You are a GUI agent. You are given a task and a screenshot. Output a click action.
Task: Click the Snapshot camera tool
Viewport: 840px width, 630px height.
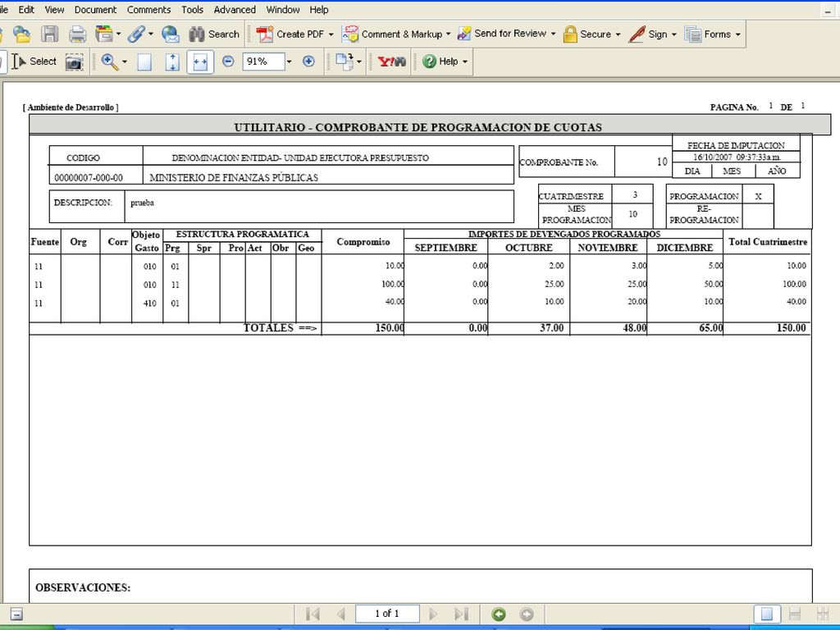(x=74, y=62)
